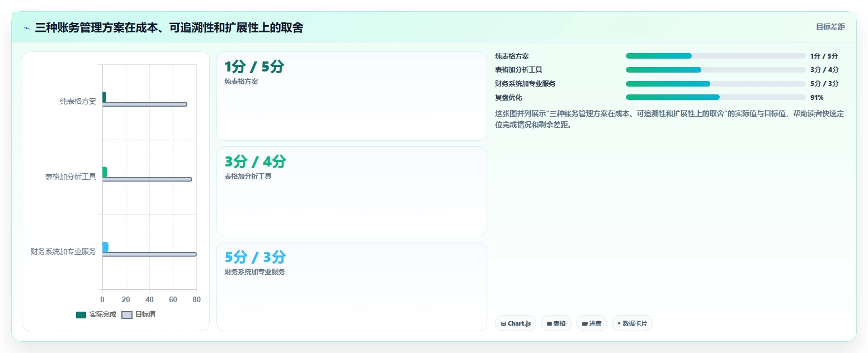
Task: Click the 财务系统加专业服务 progress bar
Action: 715,84
